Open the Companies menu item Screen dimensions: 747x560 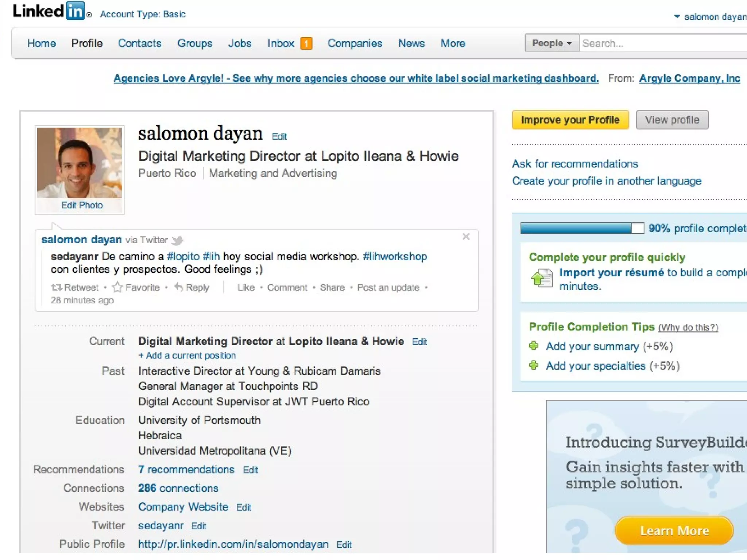pyautogui.click(x=355, y=43)
